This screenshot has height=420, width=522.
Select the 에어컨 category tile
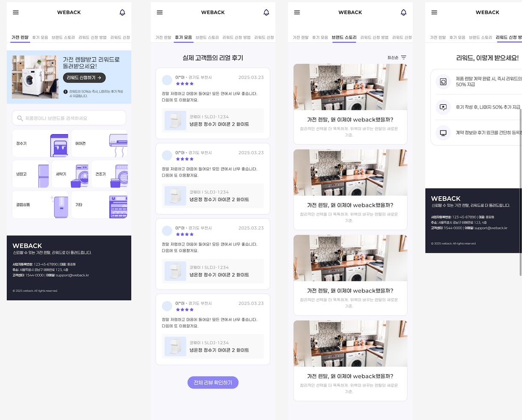click(x=99, y=143)
